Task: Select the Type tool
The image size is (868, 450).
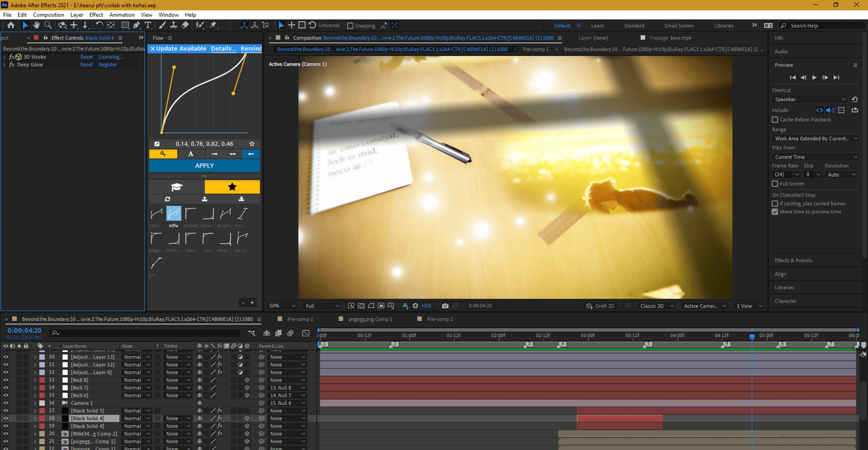Action: [x=148, y=25]
